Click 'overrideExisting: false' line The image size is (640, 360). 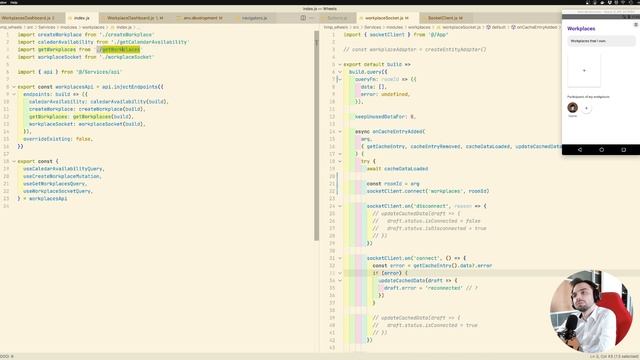tap(58, 139)
